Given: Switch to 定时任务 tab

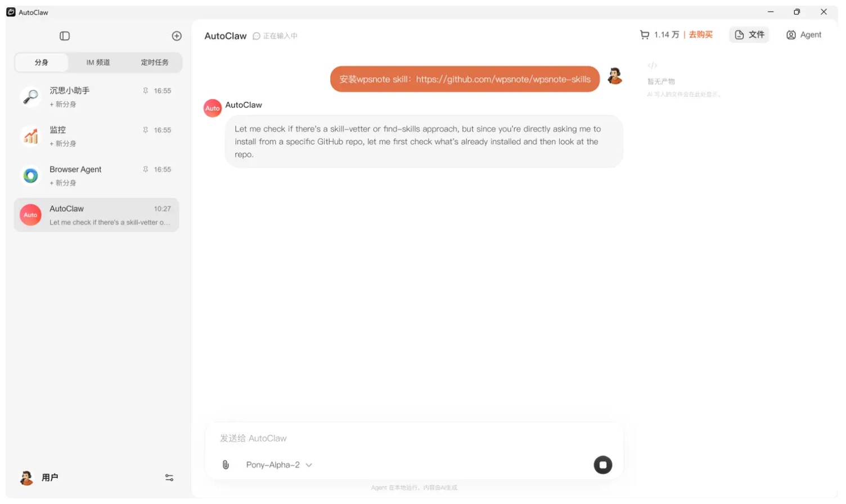Looking at the screenshot, I should pos(154,62).
